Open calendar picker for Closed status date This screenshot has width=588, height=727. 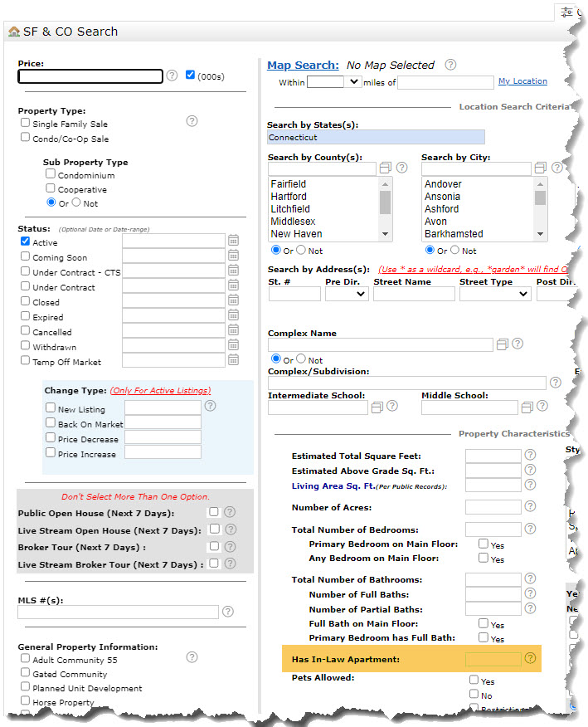(234, 300)
